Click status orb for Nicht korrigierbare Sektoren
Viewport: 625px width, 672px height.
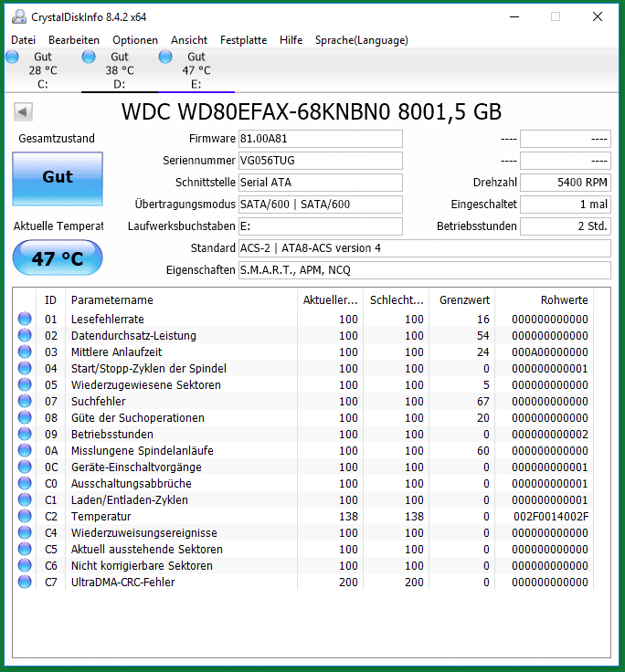pyautogui.click(x=25, y=565)
